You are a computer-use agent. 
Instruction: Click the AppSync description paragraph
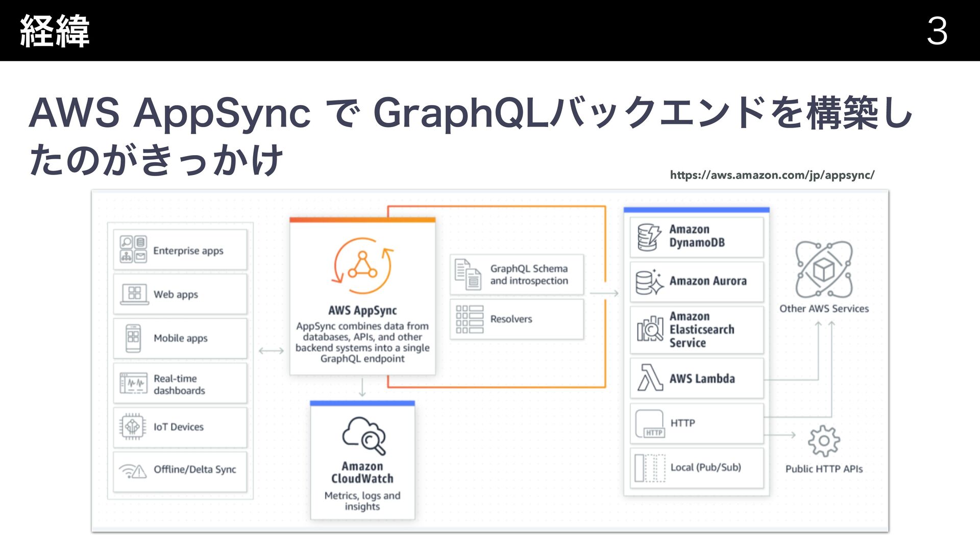click(362, 342)
